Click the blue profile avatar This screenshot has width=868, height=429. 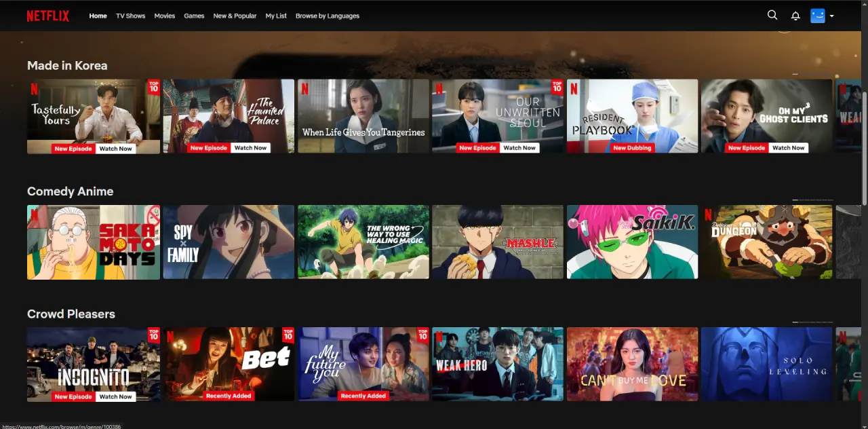[x=818, y=16]
